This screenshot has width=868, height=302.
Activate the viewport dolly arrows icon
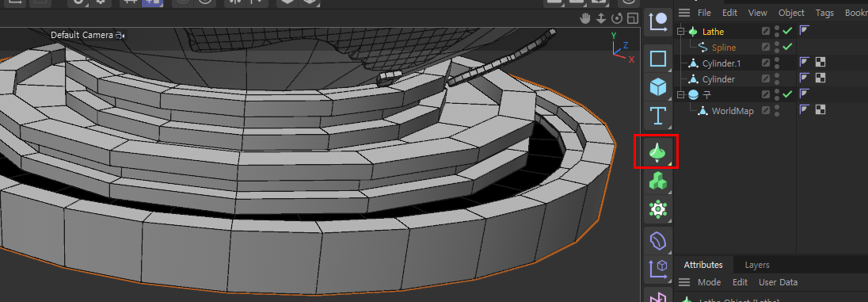(x=600, y=19)
